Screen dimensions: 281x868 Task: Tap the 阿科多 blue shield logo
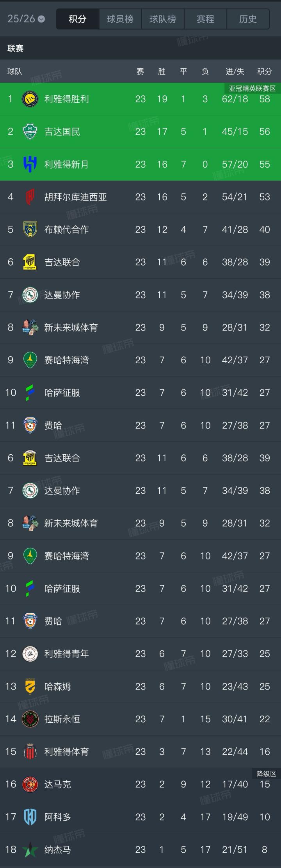(30, 817)
